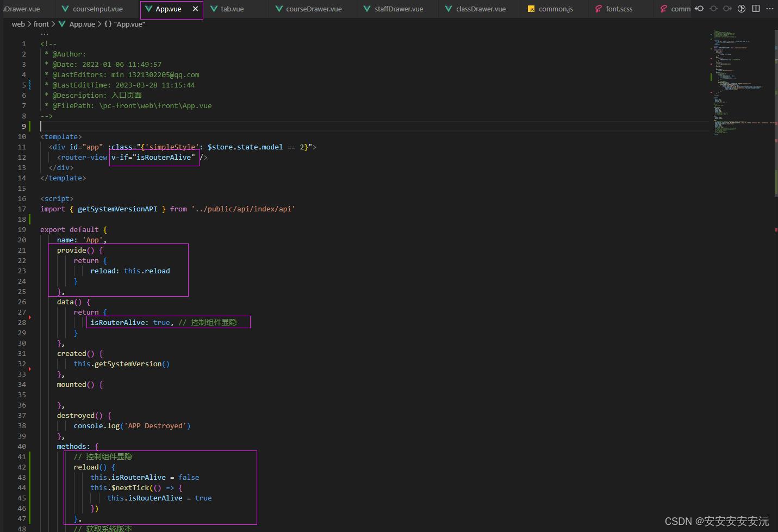Image resolution: width=778 pixels, height=532 pixels.
Task: Place cursor on empty line 9
Action: 375,126
